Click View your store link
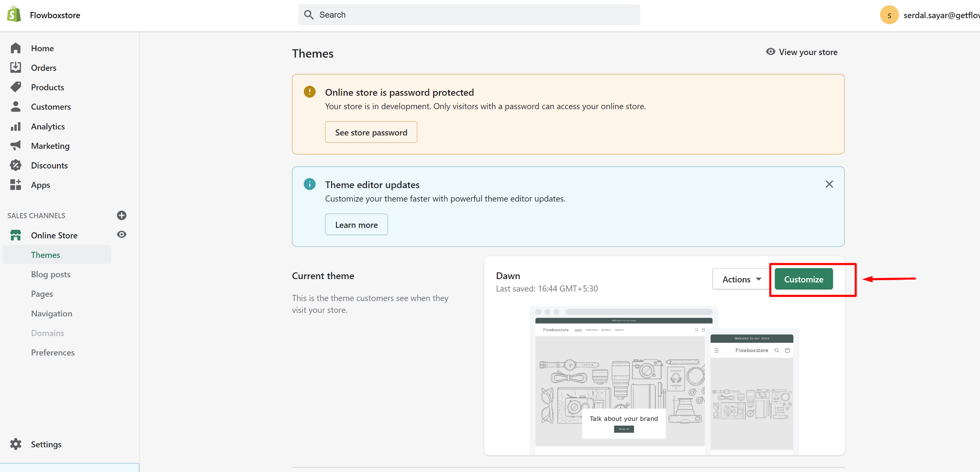 tap(802, 52)
